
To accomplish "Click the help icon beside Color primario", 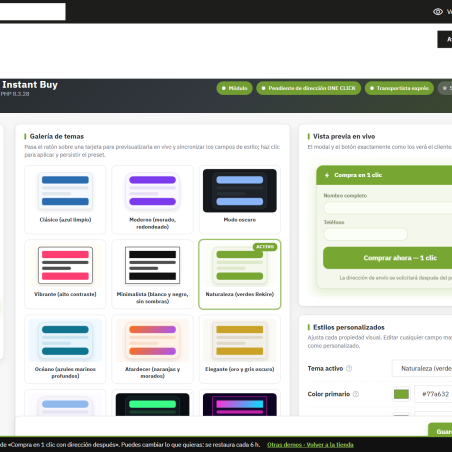I will [356, 394].
